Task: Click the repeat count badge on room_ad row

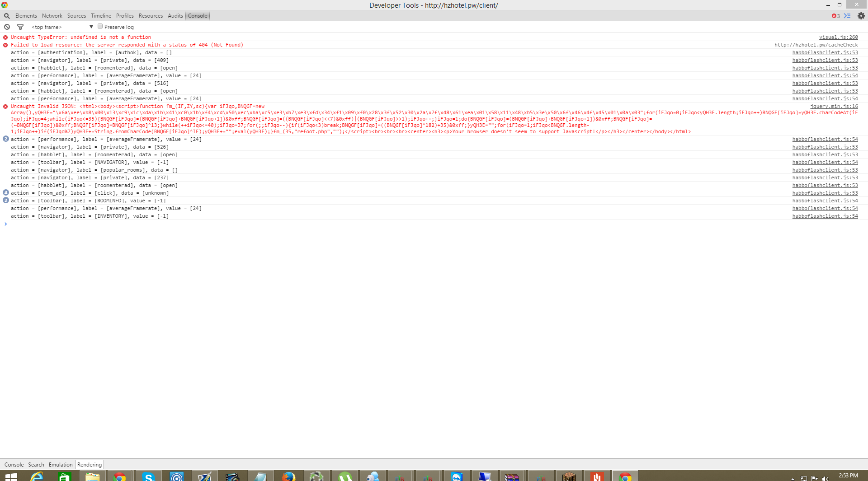Action: pos(6,192)
